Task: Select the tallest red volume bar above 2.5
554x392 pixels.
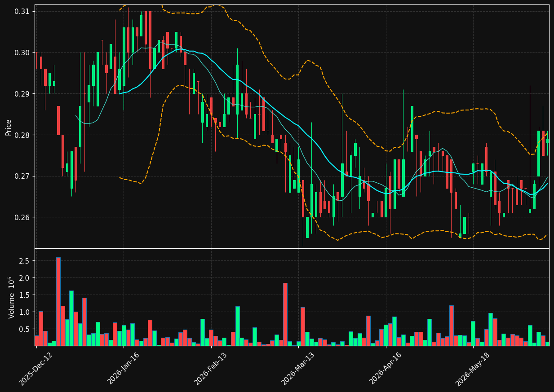Action: click(x=58, y=301)
